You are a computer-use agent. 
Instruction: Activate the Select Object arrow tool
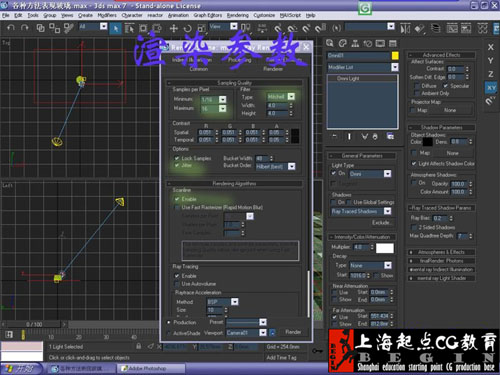[x=116, y=28]
